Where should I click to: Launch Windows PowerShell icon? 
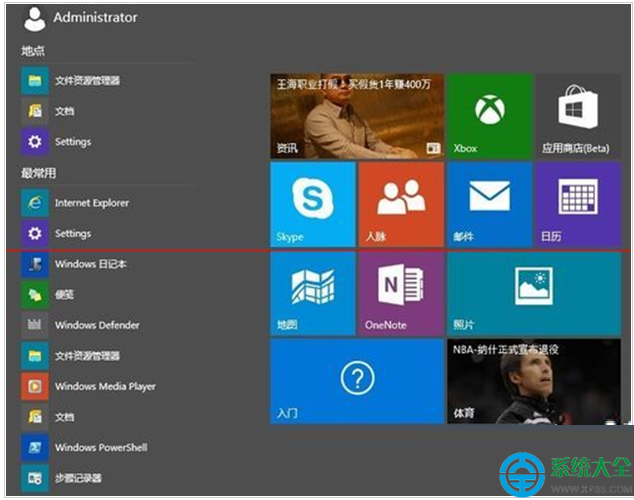tap(35, 448)
